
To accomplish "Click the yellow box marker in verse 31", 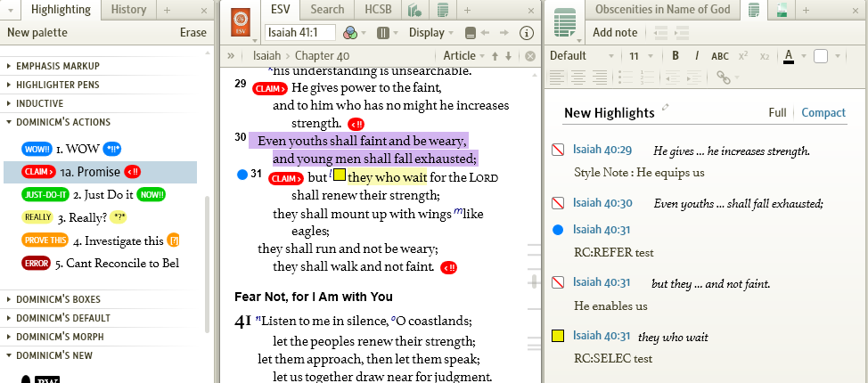I will tap(340, 175).
